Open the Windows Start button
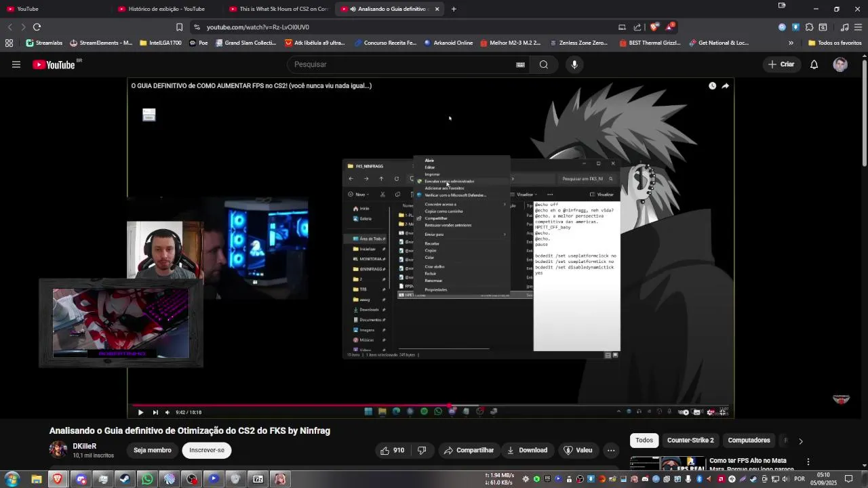 (x=12, y=479)
